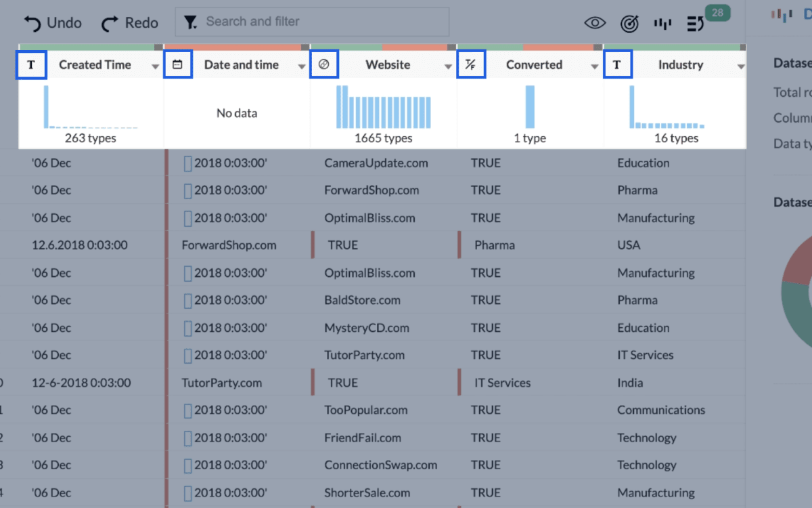This screenshot has width=812, height=508.
Task: Click the text type icon of Created Time
Action: (x=31, y=65)
